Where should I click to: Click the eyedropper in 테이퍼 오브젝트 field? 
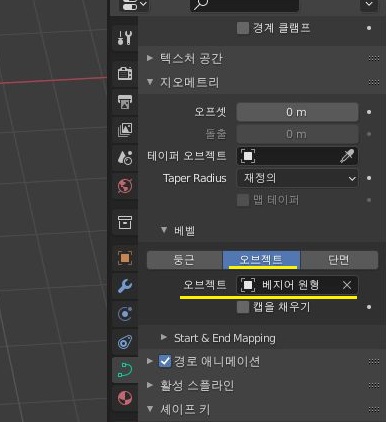[x=347, y=156]
